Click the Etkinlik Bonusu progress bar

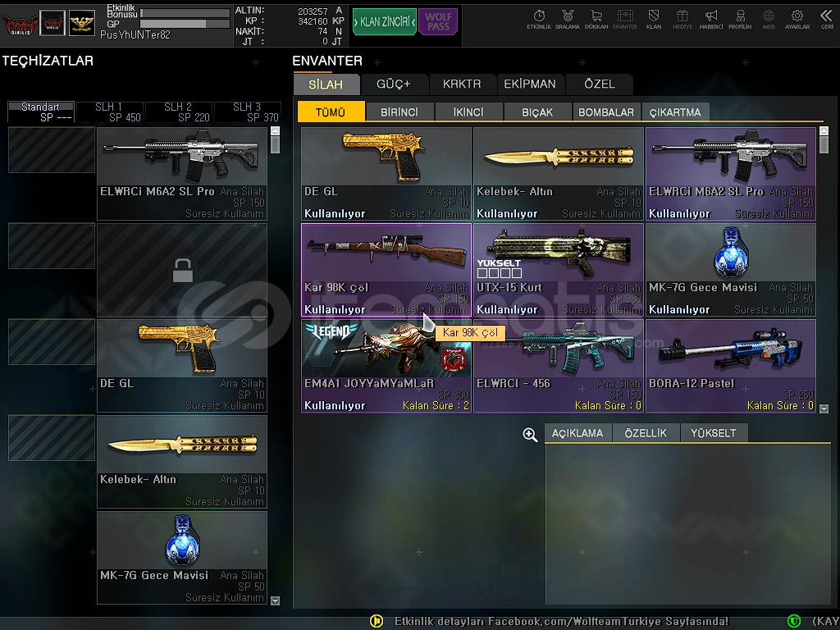pos(185,13)
